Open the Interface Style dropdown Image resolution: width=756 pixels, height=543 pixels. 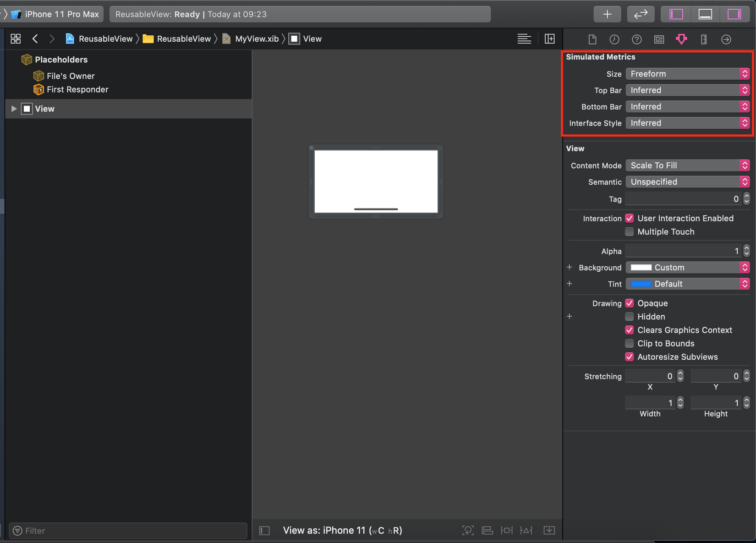point(688,123)
